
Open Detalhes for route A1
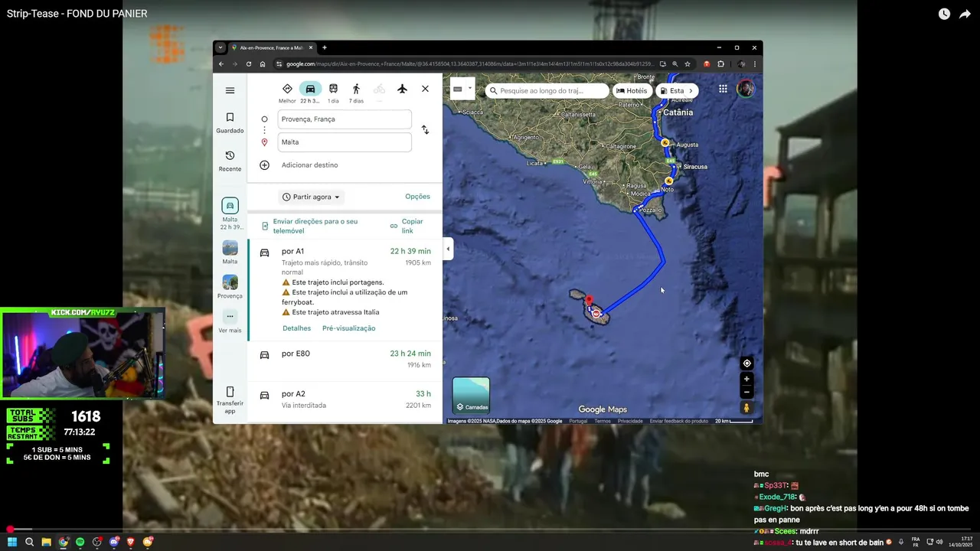pos(296,328)
